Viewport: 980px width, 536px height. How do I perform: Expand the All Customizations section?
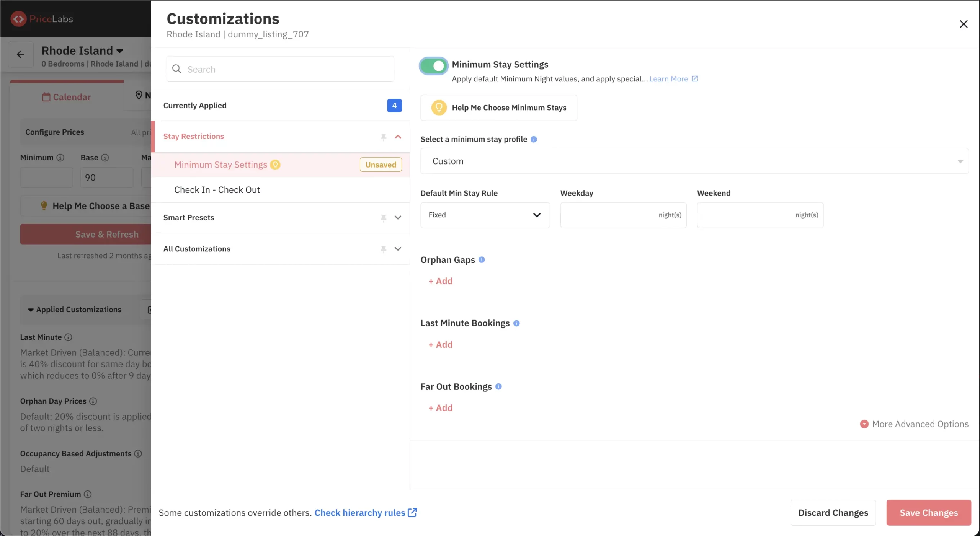[x=398, y=249]
